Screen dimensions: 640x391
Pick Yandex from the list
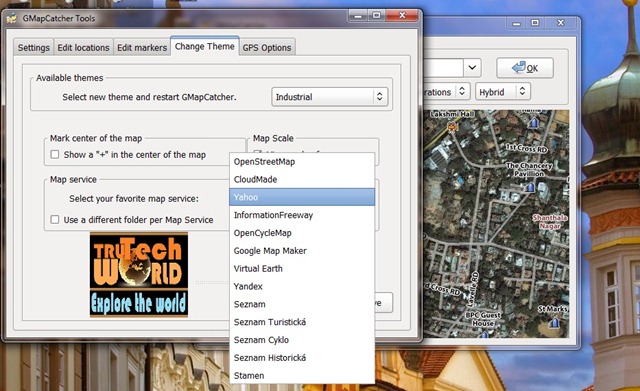pyautogui.click(x=302, y=287)
